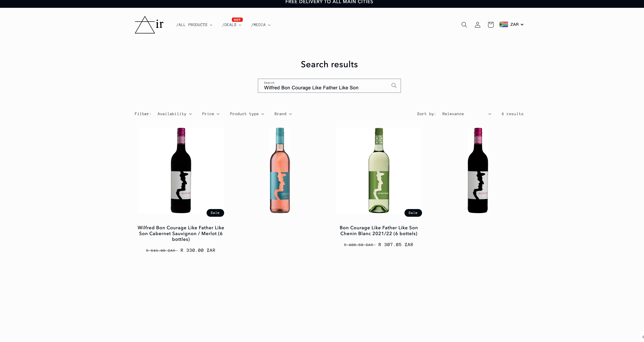Submit search with the search box magnifier

pyautogui.click(x=394, y=85)
